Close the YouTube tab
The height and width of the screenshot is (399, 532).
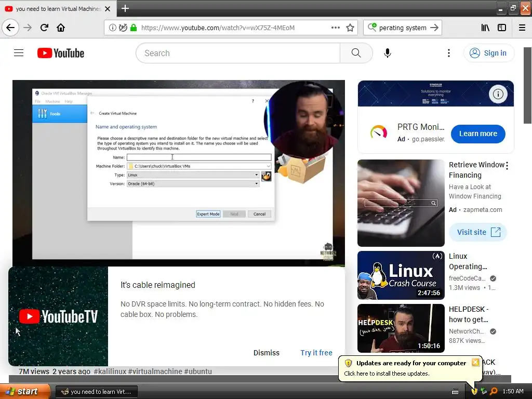point(108,9)
